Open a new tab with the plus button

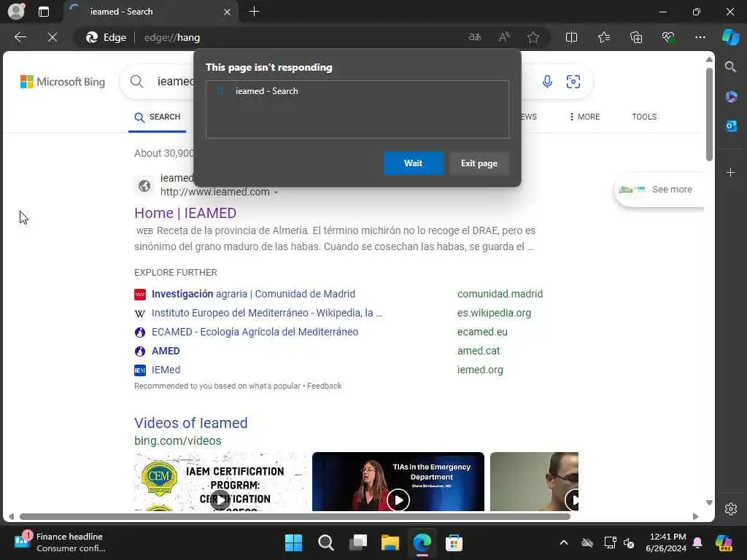coord(254,12)
